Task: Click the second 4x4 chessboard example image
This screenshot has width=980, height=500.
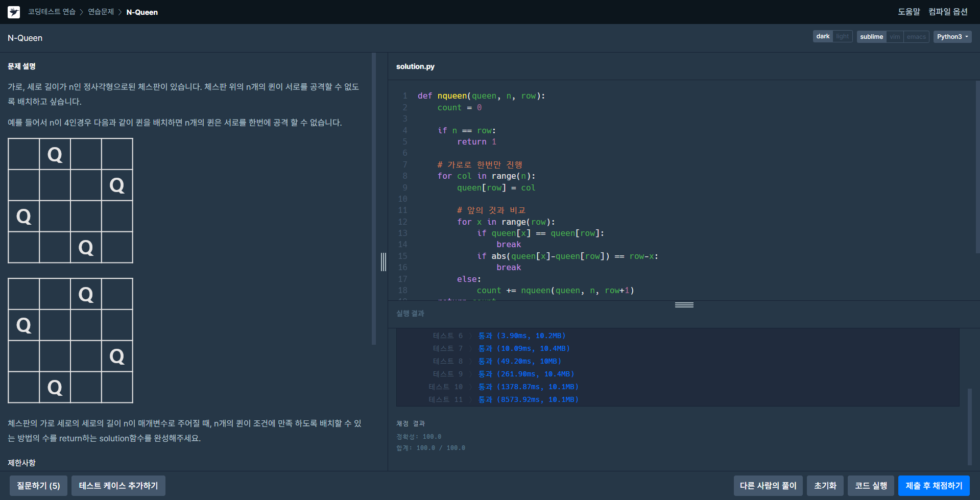Action: tap(70, 341)
